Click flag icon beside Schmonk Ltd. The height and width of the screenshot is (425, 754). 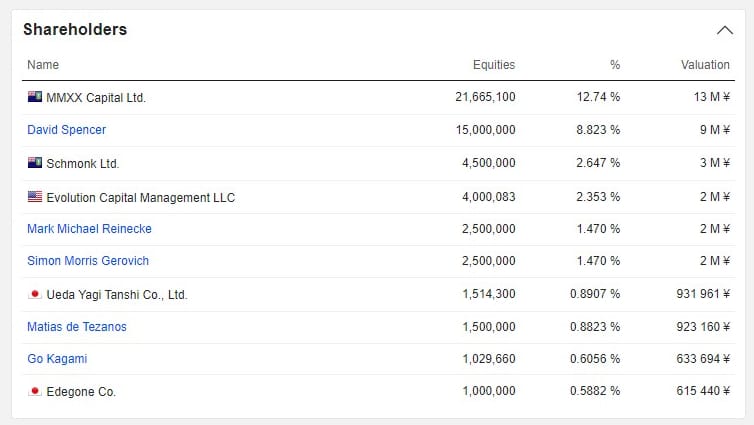(35, 162)
